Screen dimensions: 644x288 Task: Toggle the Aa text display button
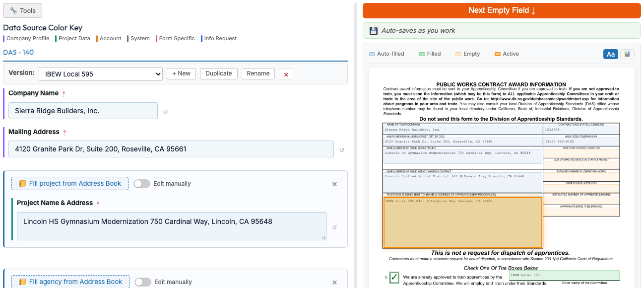point(611,54)
